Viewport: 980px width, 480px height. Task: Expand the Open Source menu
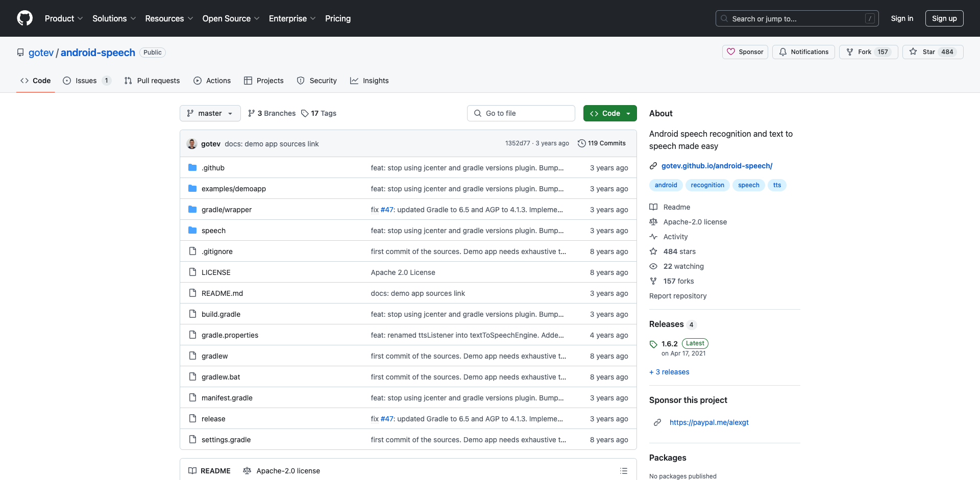(231, 18)
